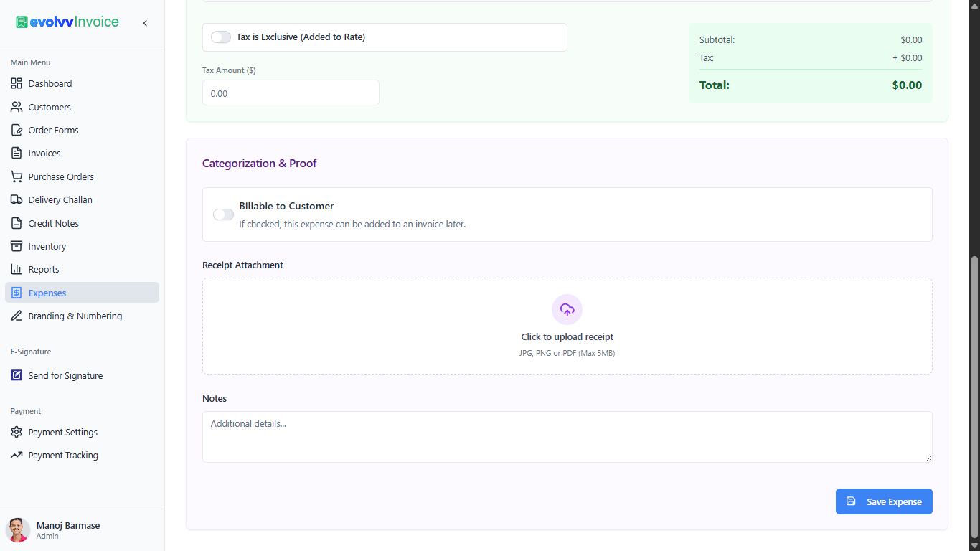Open Payment Settings page
Screen dimensions: 980x551
82,432
